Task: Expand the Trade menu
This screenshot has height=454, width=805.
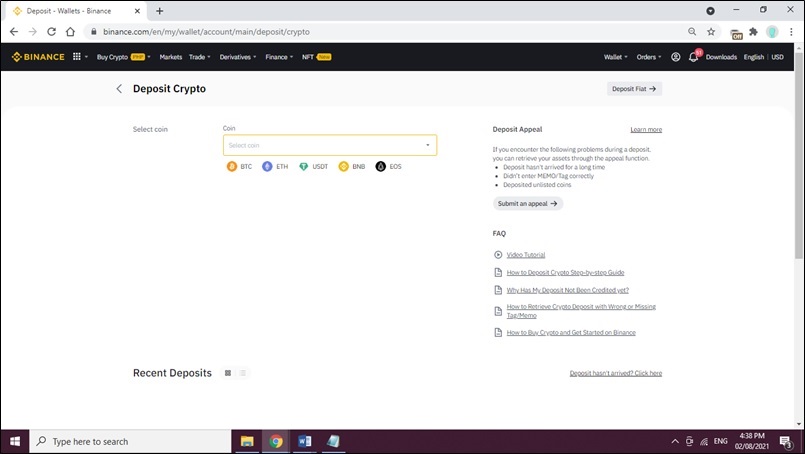Action: 200,57
